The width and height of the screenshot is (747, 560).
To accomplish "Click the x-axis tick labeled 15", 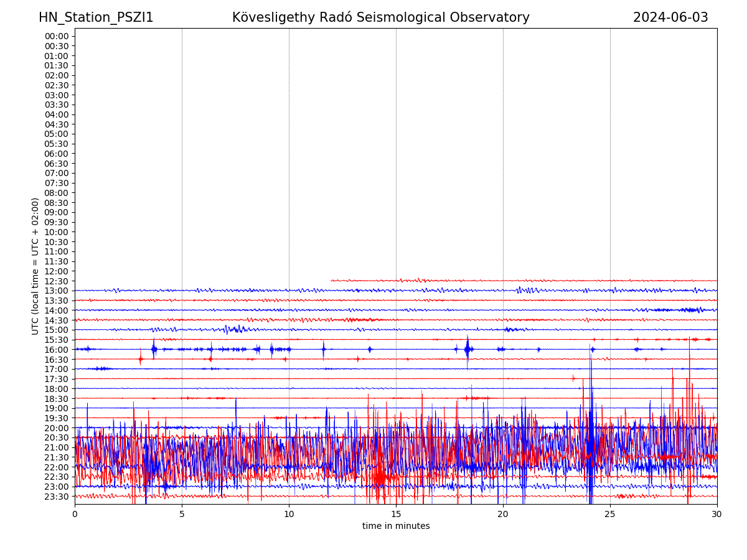I will coord(396,515).
